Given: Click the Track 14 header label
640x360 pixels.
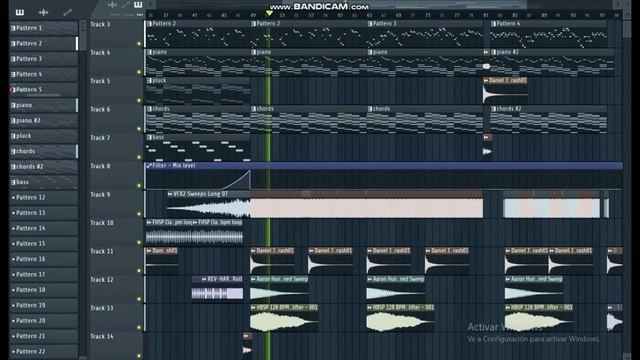Looking at the screenshot, I should [x=102, y=336].
